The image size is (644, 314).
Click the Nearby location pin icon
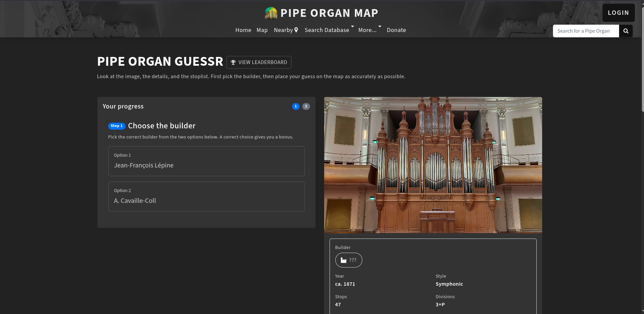296,30
